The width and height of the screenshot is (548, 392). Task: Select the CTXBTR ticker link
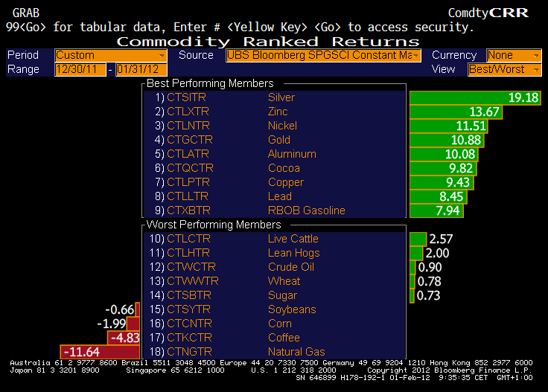188,211
